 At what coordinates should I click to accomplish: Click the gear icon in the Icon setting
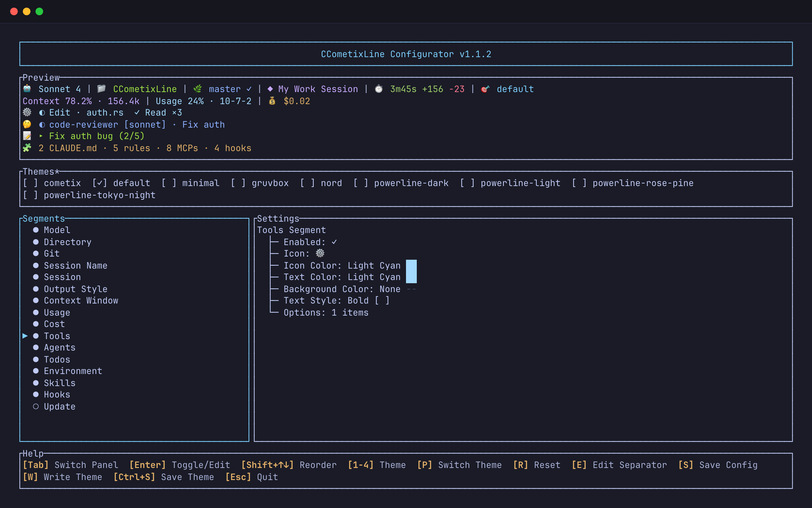coord(320,253)
